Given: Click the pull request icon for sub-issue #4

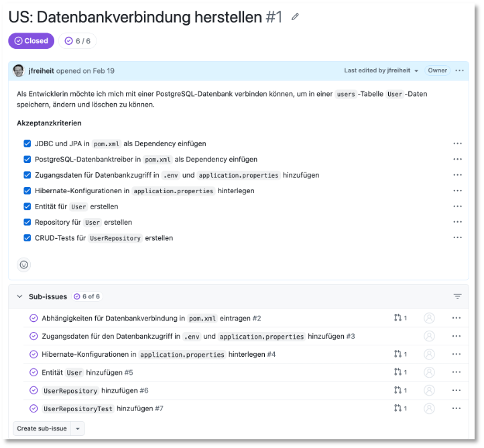Looking at the screenshot, I should click(398, 354).
